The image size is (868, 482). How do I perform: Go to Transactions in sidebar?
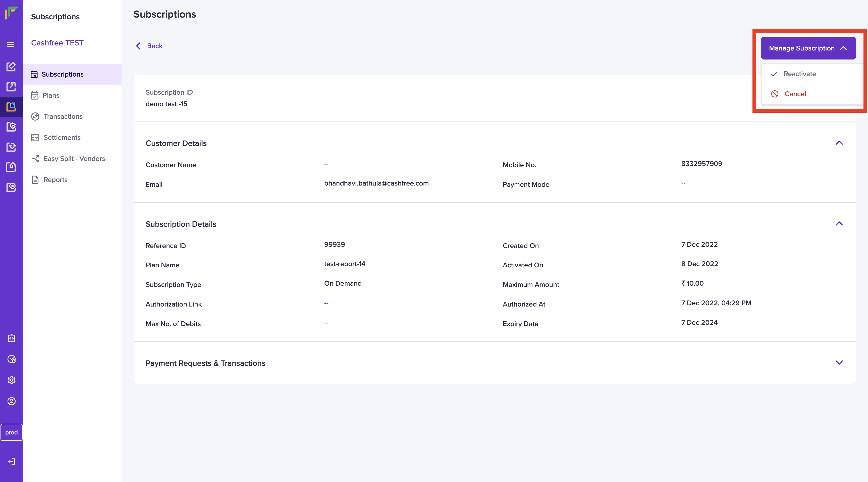point(63,116)
